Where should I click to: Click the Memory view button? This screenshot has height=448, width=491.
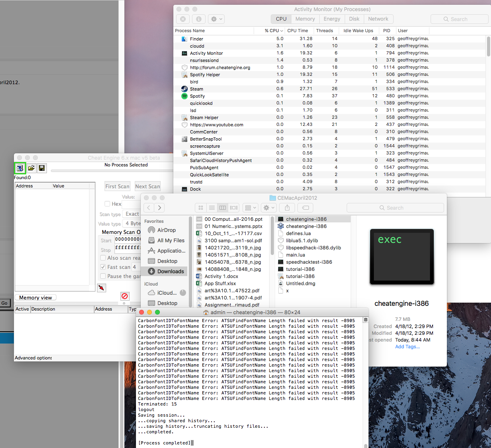[35, 297]
